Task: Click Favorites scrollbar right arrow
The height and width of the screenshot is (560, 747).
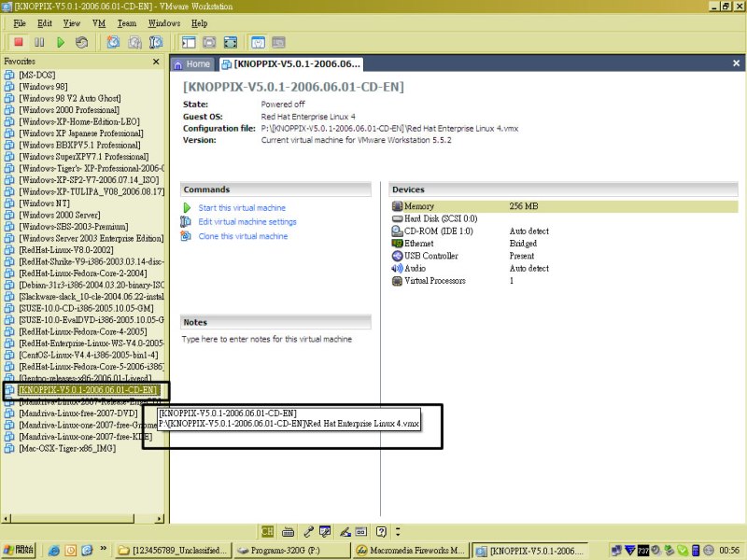Action: coord(160,518)
